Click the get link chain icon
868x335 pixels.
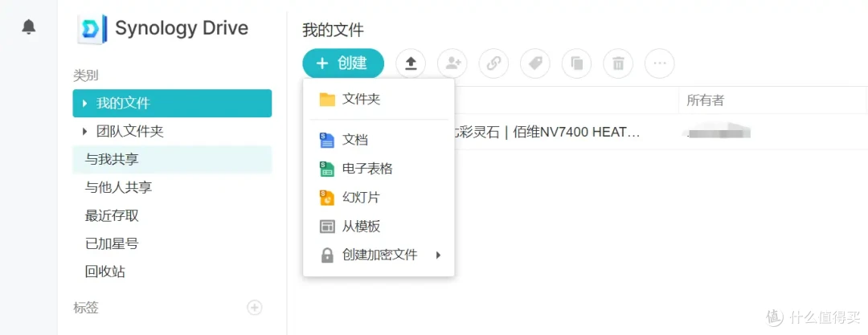click(x=493, y=63)
